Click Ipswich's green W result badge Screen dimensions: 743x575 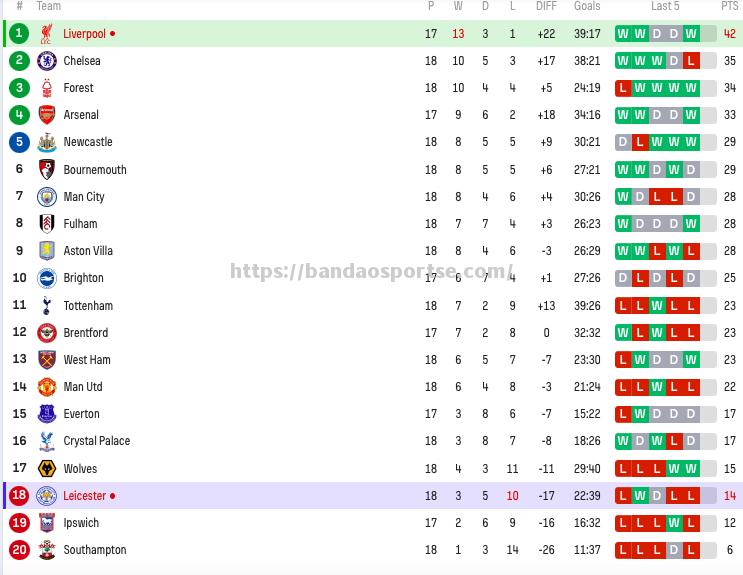pyautogui.click(x=674, y=523)
